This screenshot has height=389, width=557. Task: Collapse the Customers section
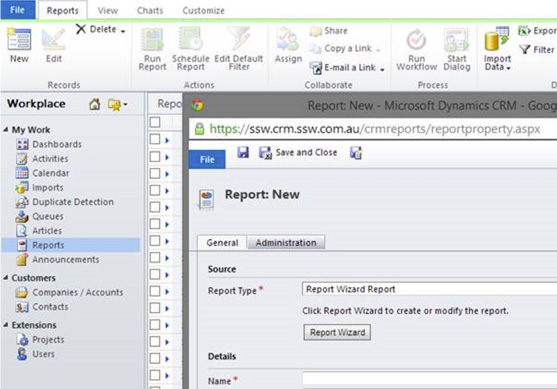pos(6,278)
